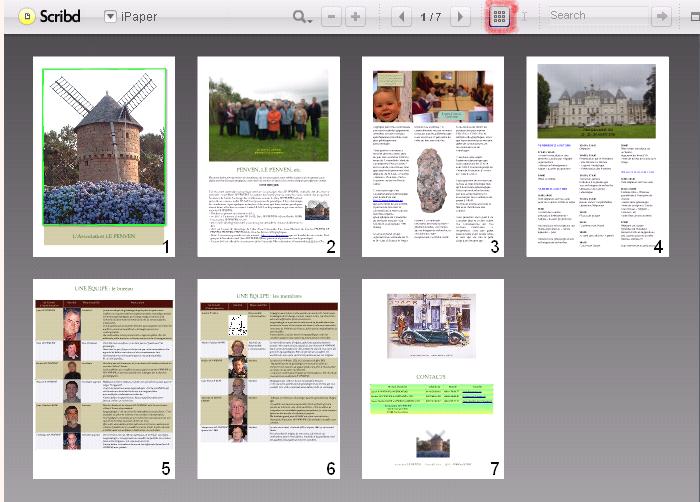Toggle the thumbnail grid view button
Screen dimensions: 700x502
498,16
